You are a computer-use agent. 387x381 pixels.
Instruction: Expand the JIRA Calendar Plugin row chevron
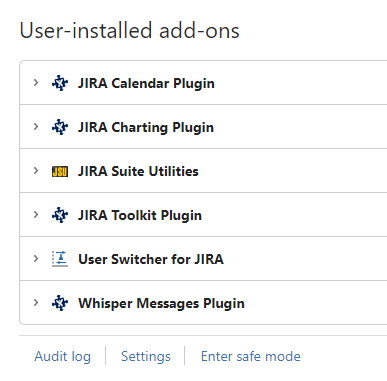[x=36, y=83]
